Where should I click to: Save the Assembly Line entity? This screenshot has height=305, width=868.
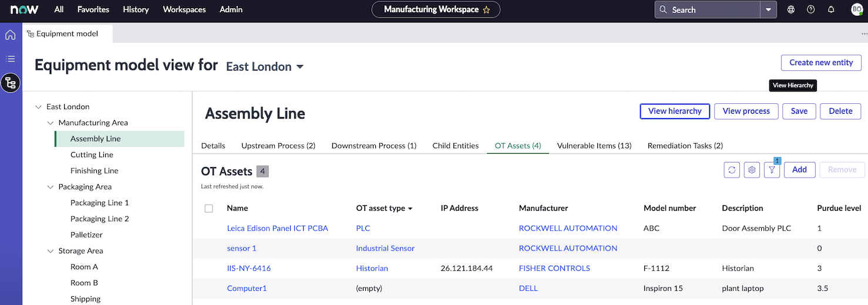tap(799, 111)
